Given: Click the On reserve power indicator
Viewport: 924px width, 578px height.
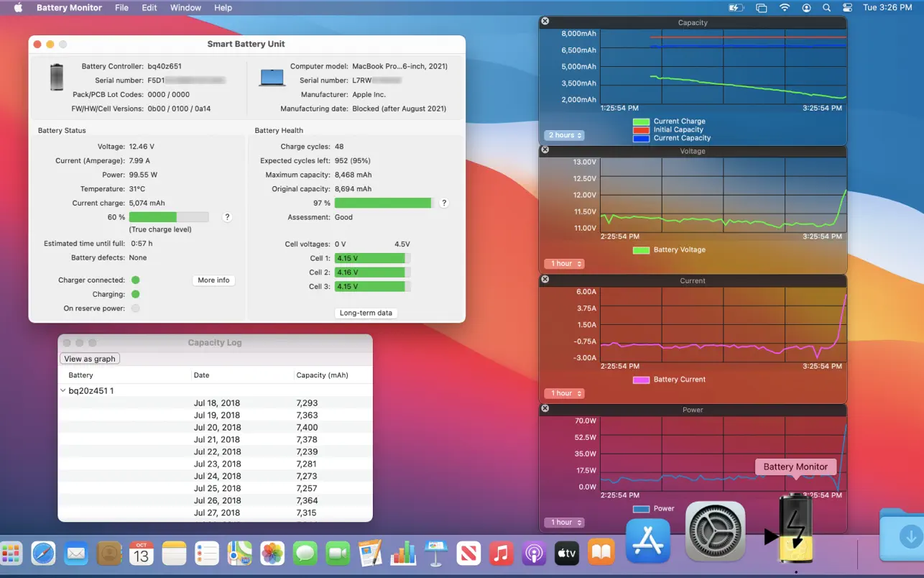Looking at the screenshot, I should click(x=136, y=308).
